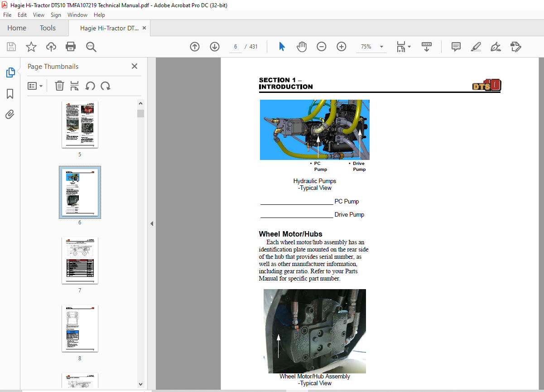Click the thumbnails scrollbar handle
Screen dimensions: 544x392
tap(140, 113)
